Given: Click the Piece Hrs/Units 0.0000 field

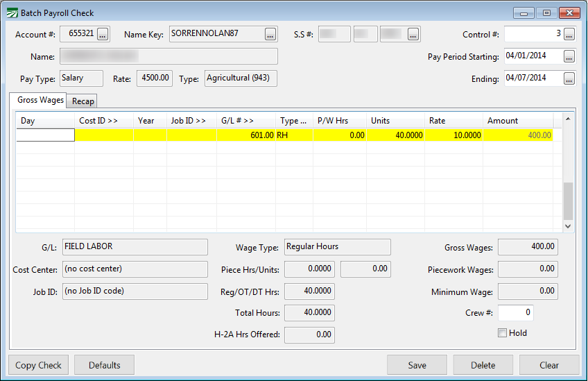Looking at the screenshot, I should tap(309, 269).
